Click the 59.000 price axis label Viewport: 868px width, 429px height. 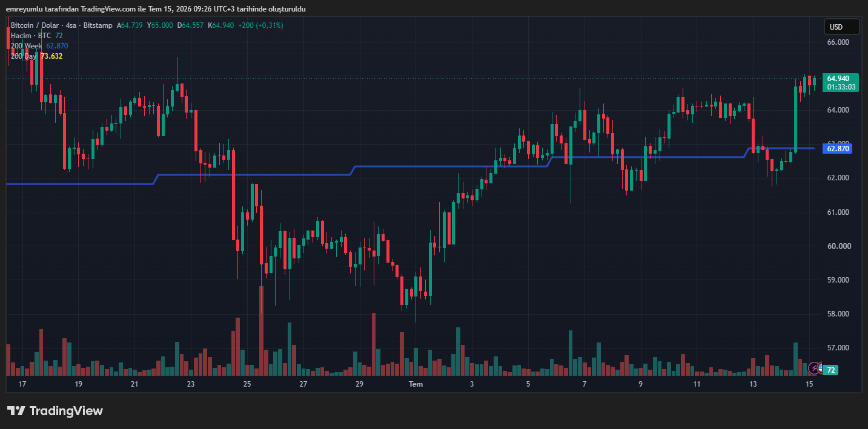click(838, 280)
